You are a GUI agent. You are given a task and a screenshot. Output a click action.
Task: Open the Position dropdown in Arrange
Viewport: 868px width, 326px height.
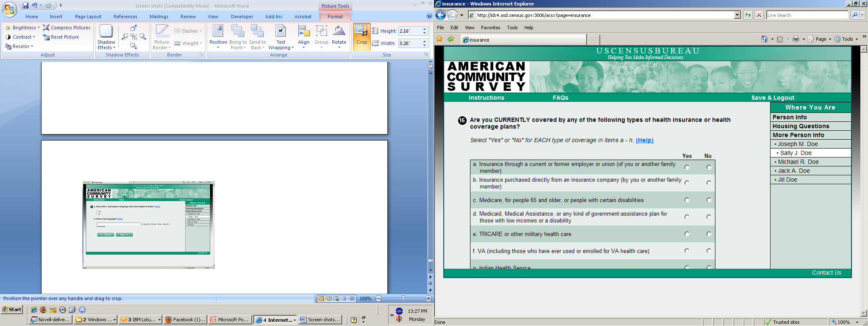tap(218, 37)
